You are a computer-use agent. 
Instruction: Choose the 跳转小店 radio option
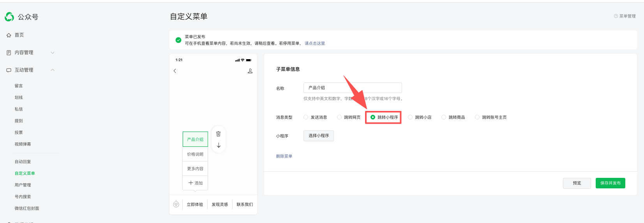click(411, 117)
